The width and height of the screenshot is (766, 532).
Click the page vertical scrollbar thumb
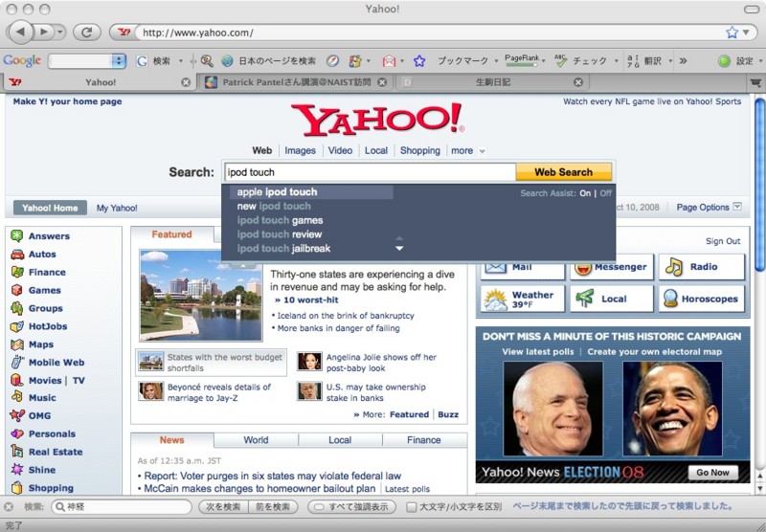coord(759,185)
